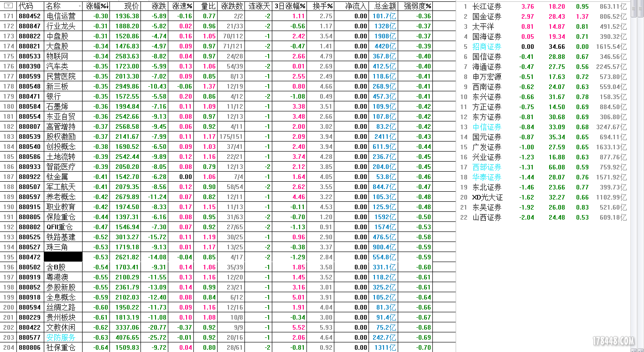Open the 石墨烯 sector row
Image resolution: width=644 pixels, height=352 pixels.
[x=228, y=106]
